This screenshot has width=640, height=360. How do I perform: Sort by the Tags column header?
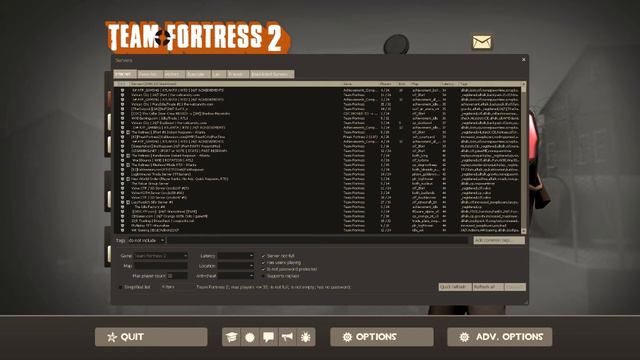click(490, 84)
